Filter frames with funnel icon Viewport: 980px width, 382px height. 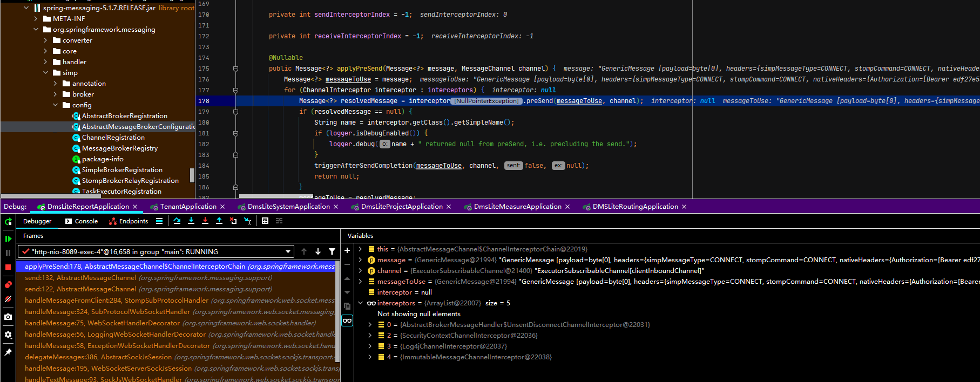tap(332, 251)
